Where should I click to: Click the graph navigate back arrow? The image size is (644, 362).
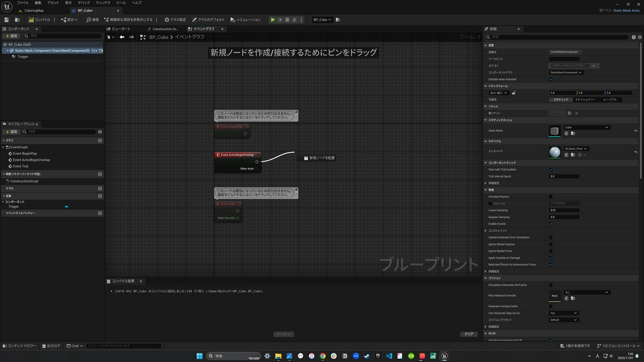click(122, 37)
